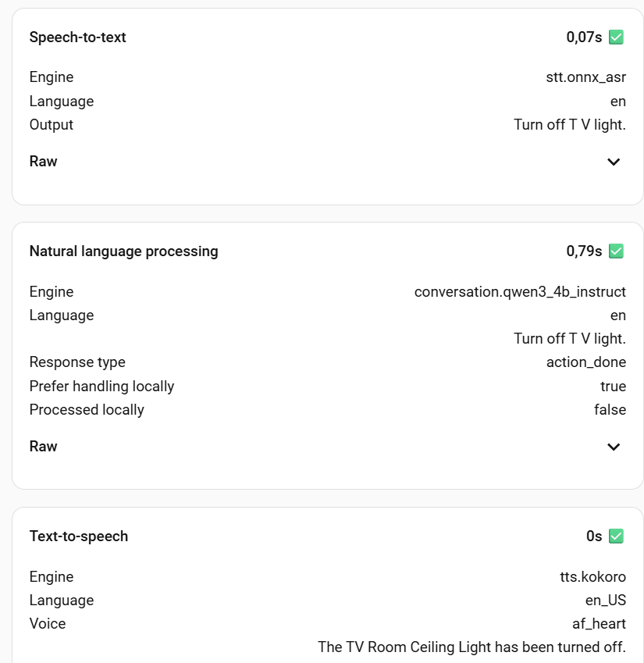
Task: Click the tts.kokoro engine value
Action: coord(587,576)
